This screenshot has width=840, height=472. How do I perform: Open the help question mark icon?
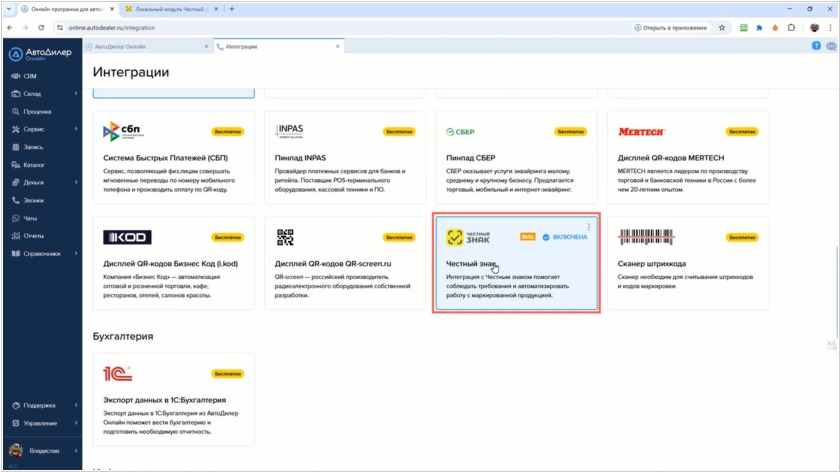click(816, 46)
